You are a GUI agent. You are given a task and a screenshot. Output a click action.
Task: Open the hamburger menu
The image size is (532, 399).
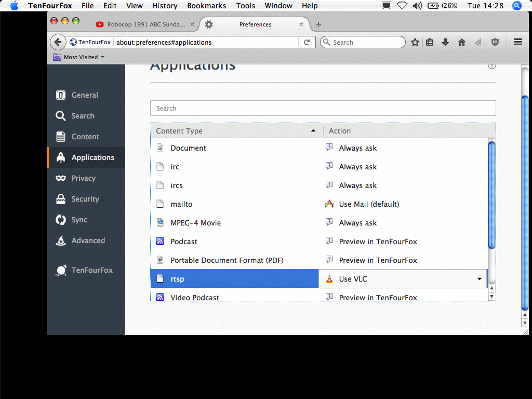[x=518, y=42]
